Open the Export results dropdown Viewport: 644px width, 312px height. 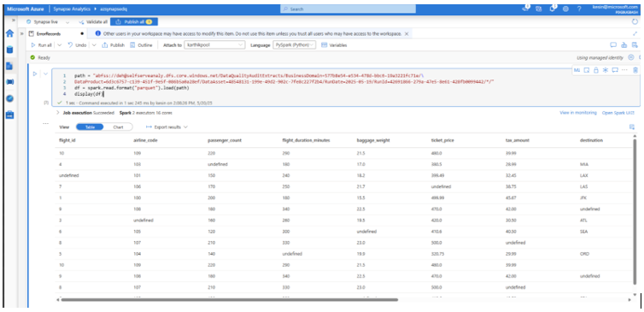[x=167, y=127]
